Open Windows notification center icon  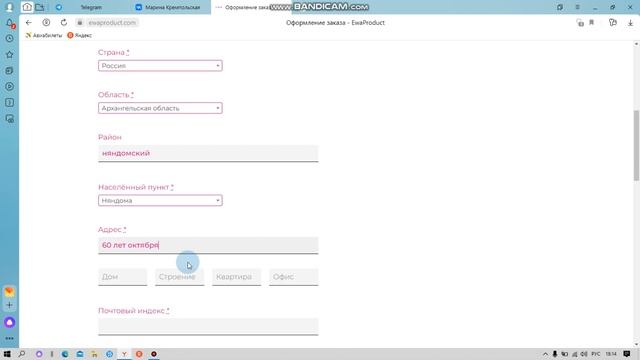pos(627,354)
